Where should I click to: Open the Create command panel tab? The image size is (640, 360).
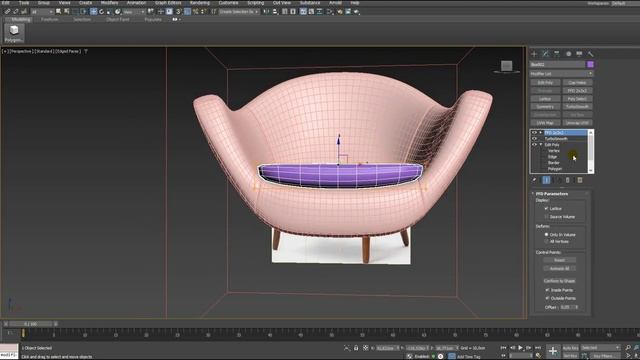tap(534, 54)
